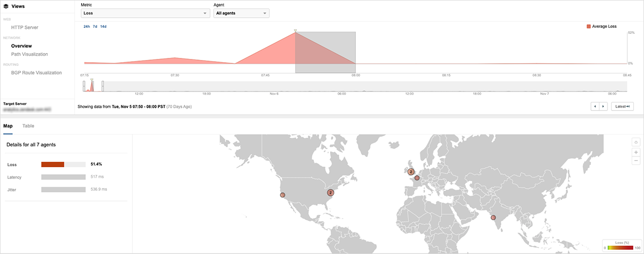Click the agent marker over India

point(493,218)
